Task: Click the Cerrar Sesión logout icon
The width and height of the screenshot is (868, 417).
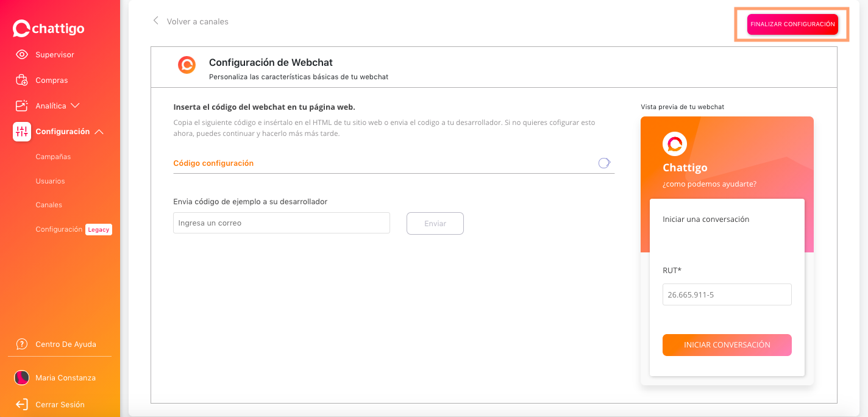Action: coord(22,404)
